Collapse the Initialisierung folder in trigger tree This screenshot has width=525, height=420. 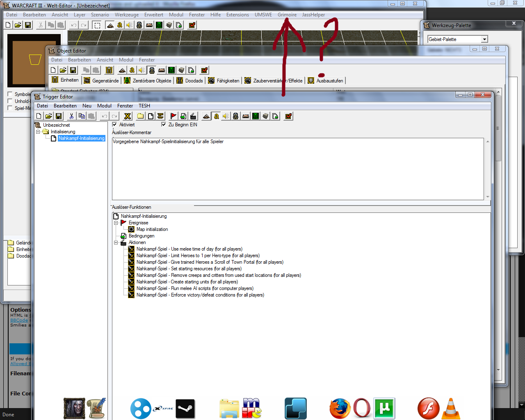tap(38, 132)
